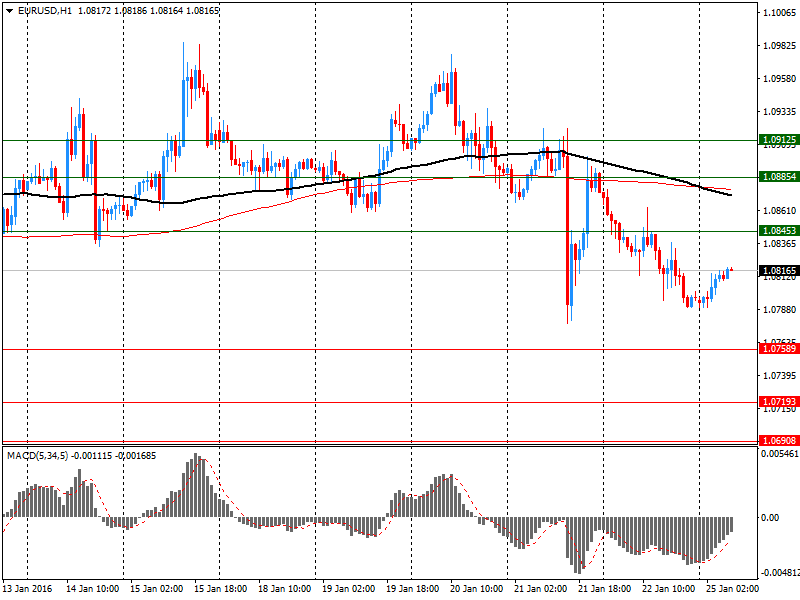Click the 20 Jan 10:00 time axis label
This screenshot has height=600, width=800.
(477, 588)
